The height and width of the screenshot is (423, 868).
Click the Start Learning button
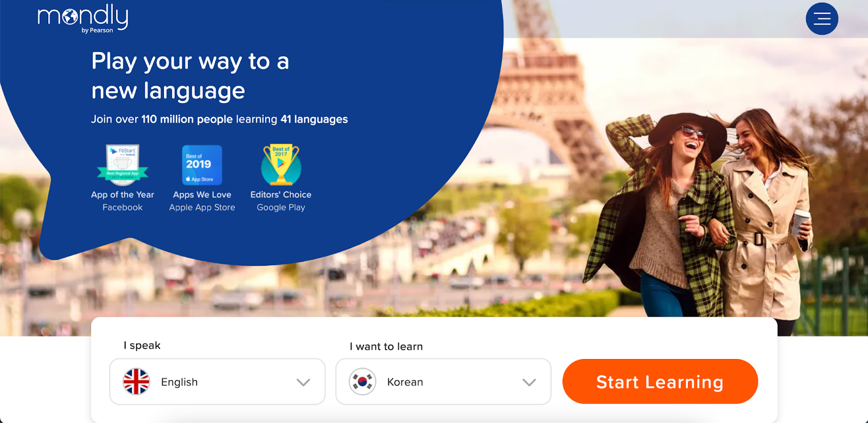[660, 382]
